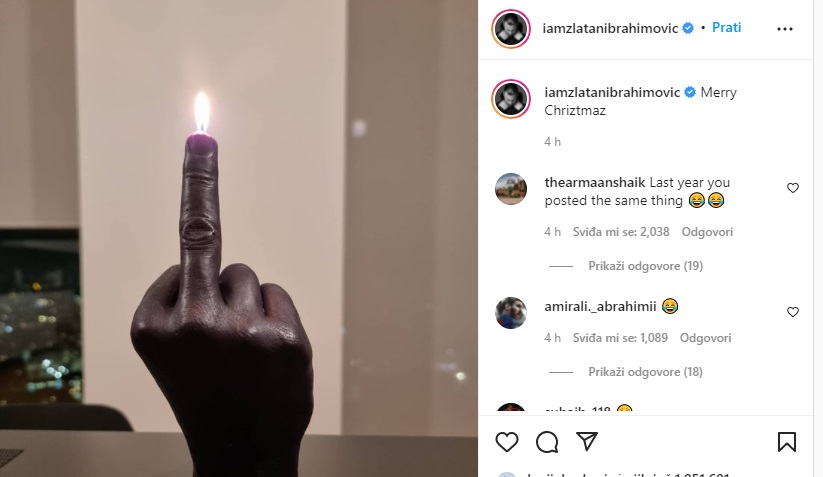Share post via paper plane icon
This screenshot has height=477, width=823.
tap(587, 441)
